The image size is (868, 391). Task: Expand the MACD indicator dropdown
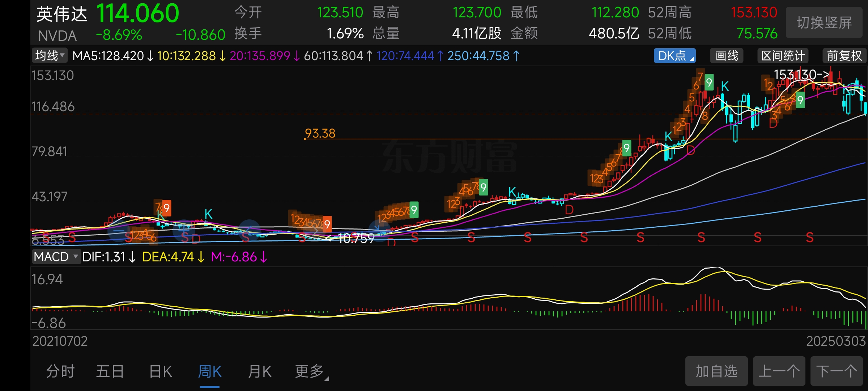coord(56,257)
